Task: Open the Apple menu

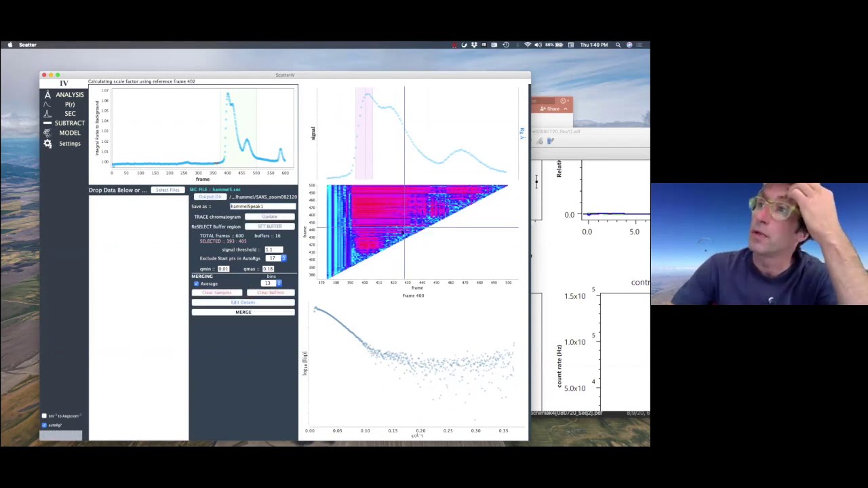Action: click(9, 45)
